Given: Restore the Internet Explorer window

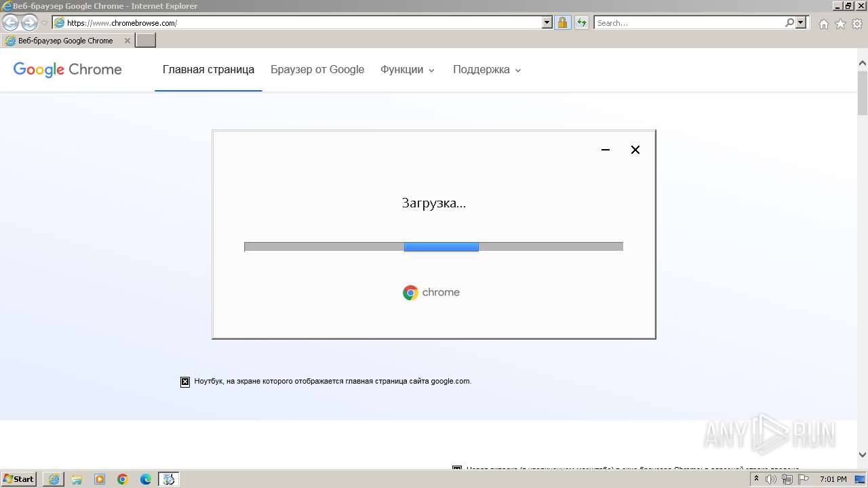Looking at the screenshot, I should pyautogui.click(x=848, y=5).
